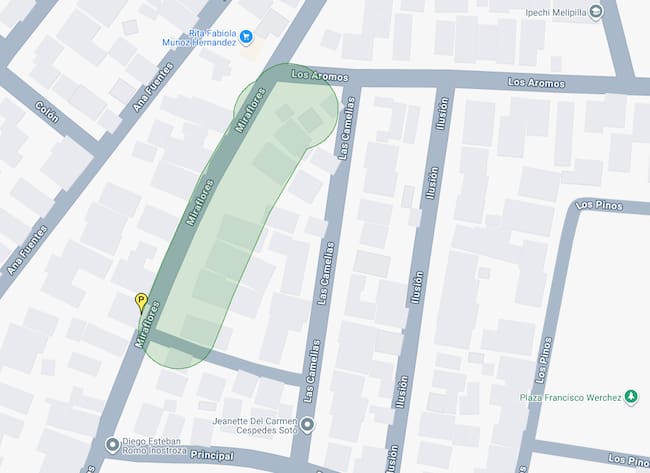Click the yellow parking marker pin
Image resolution: width=650 pixels, height=473 pixels.
[141, 302]
